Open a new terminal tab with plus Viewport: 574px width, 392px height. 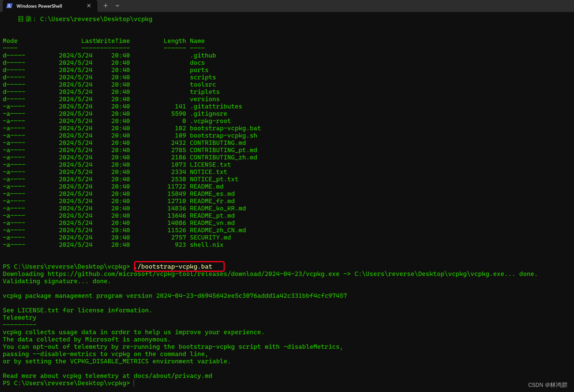pos(106,6)
